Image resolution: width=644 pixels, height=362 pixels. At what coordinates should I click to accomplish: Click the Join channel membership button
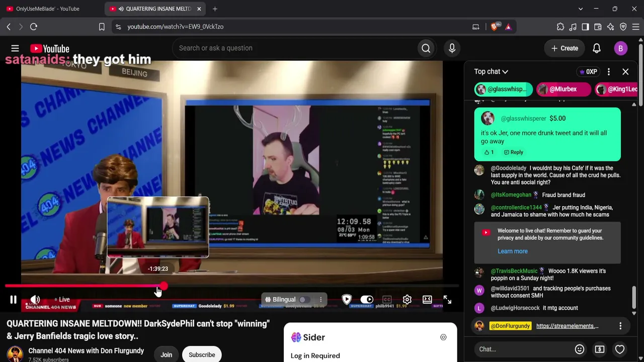166,355
